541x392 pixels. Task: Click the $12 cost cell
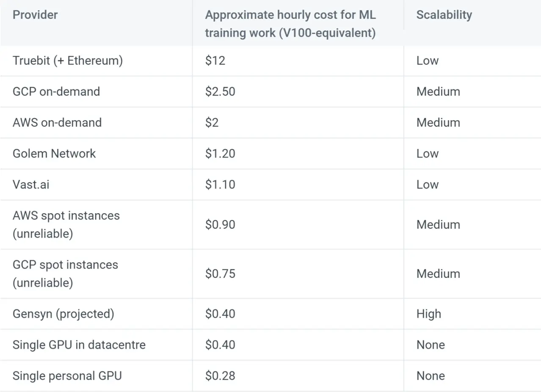(x=215, y=60)
